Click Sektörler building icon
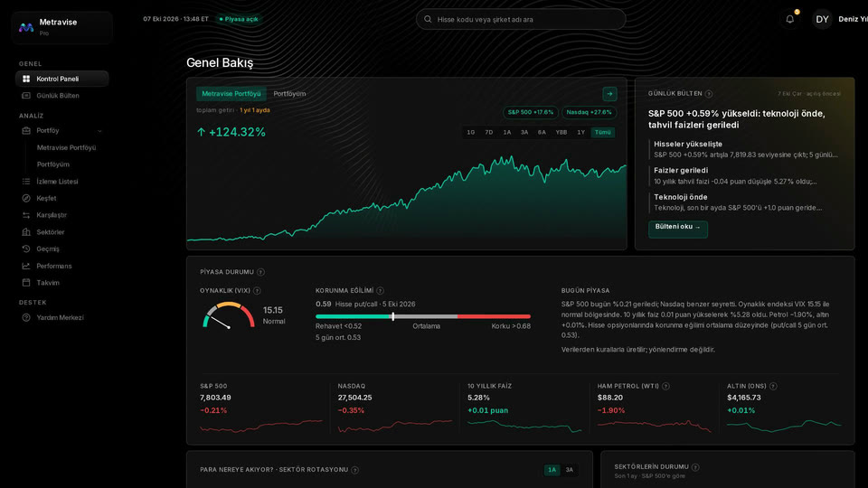This screenshot has width=868, height=488. (26, 232)
